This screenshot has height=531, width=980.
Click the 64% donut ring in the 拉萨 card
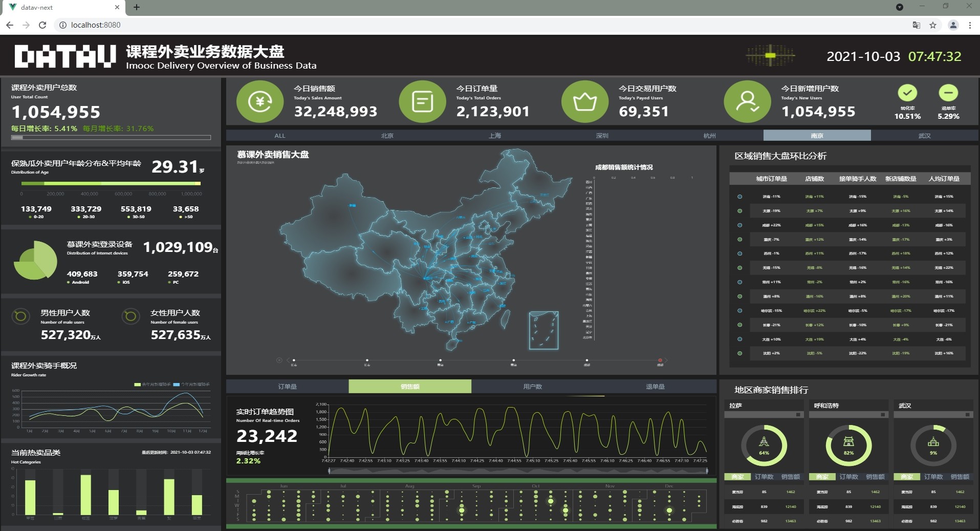tap(764, 445)
